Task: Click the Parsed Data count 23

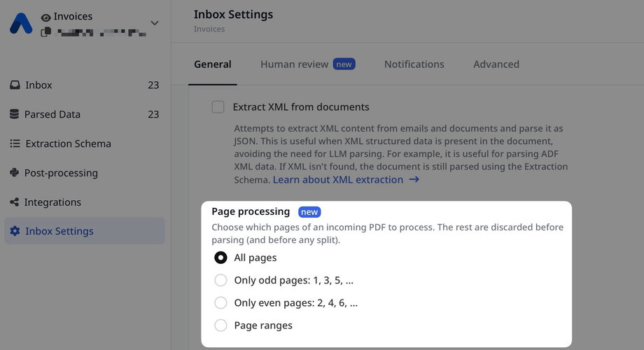Action: coord(153,114)
